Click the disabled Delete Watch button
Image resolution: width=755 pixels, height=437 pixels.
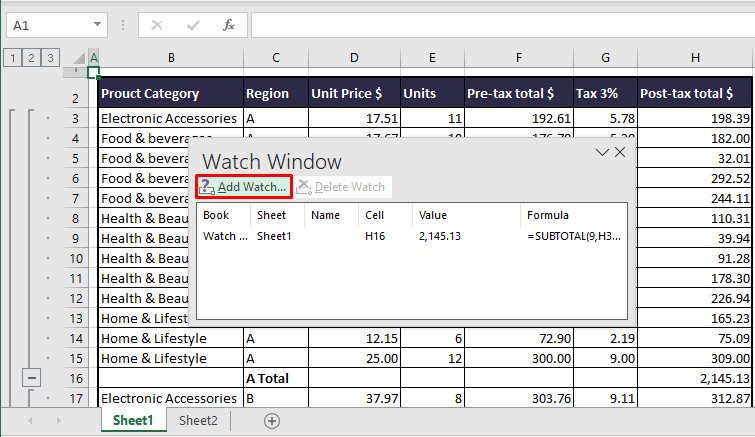click(342, 187)
